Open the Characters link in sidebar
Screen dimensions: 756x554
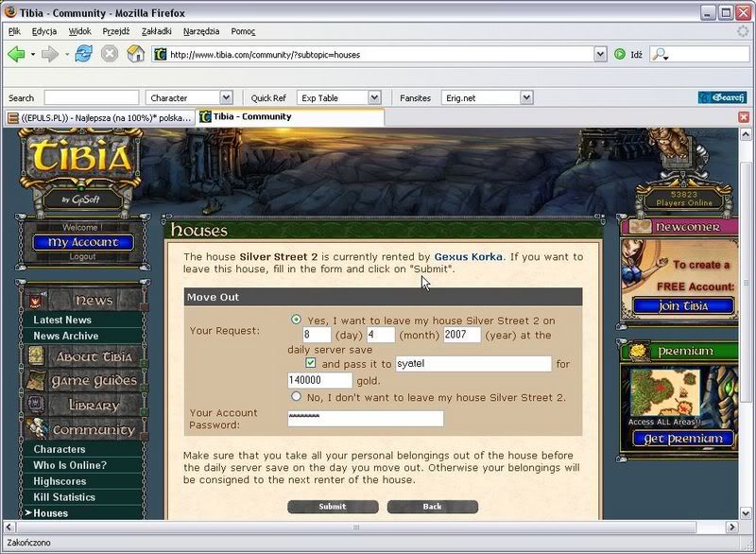click(x=60, y=449)
